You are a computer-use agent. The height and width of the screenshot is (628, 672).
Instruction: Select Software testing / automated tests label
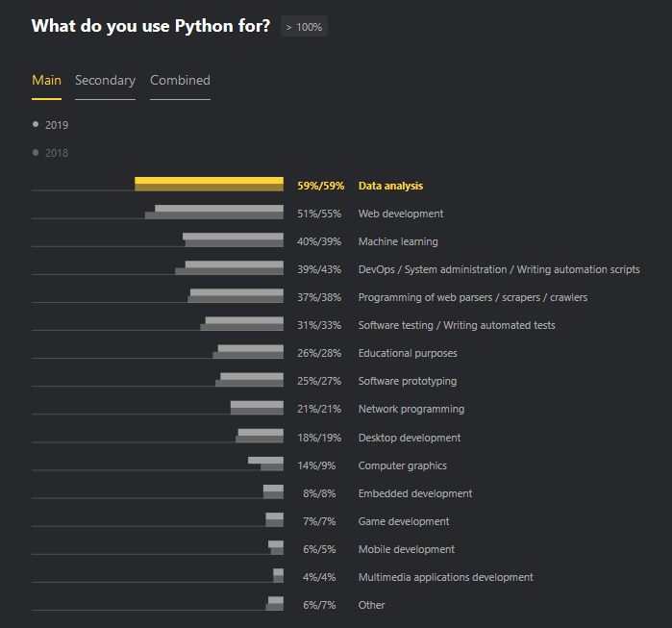pyautogui.click(x=457, y=325)
